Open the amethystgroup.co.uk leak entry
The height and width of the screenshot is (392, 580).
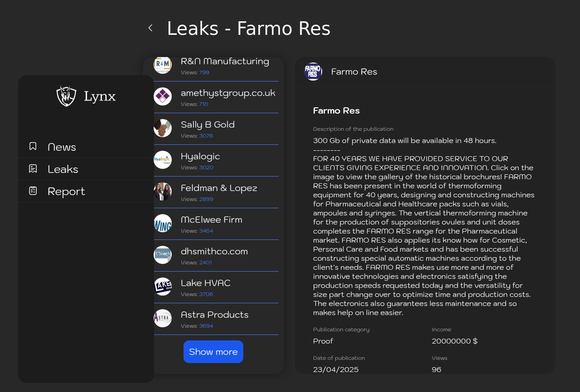[x=216, y=97]
